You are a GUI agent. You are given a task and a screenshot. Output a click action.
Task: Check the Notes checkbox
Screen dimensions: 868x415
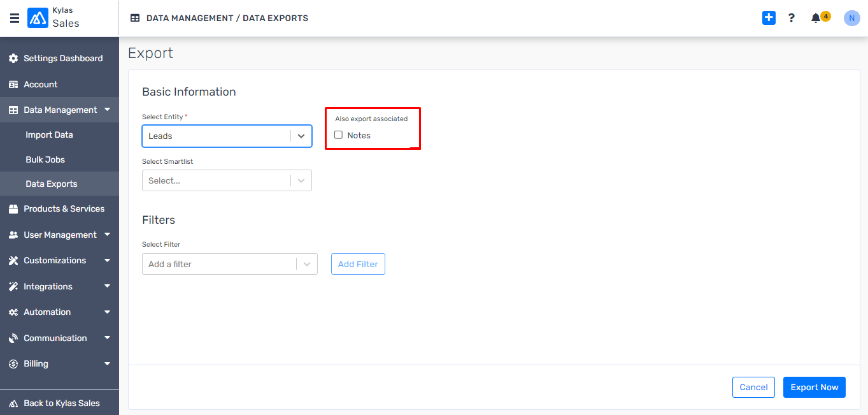point(339,135)
